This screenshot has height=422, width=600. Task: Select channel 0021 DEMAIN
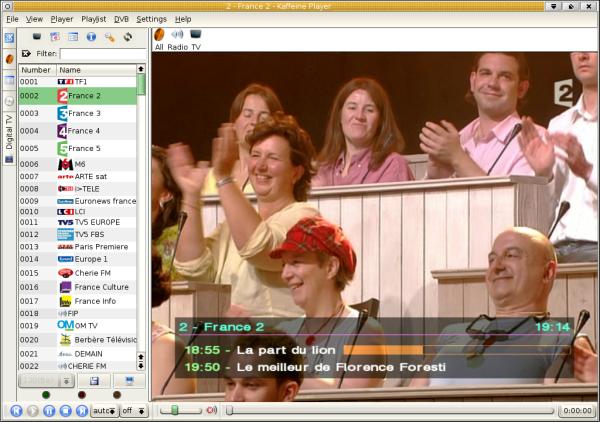(78, 354)
